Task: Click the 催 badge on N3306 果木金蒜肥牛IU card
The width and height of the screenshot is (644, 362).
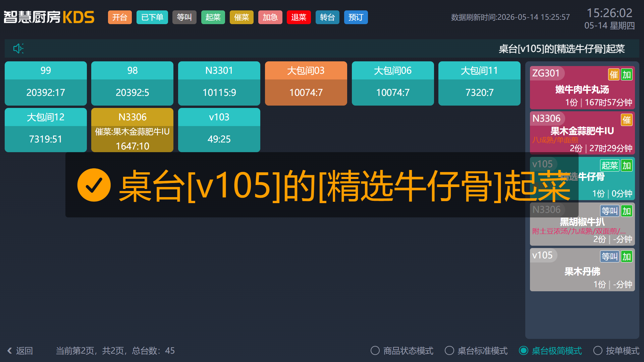Action: click(627, 120)
